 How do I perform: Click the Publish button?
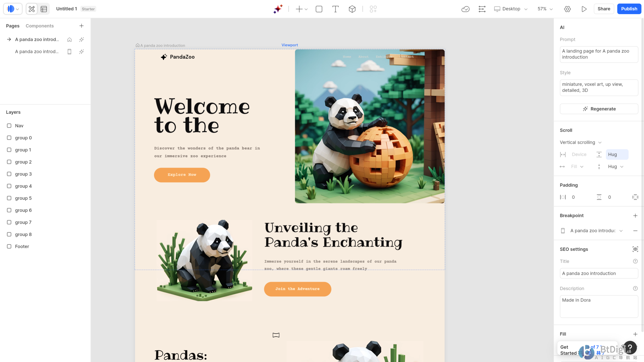tap(629, 9)
